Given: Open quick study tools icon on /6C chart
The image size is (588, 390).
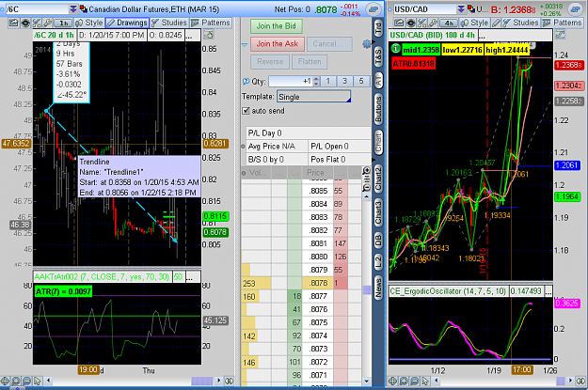Looking at the screenshot, I should tap(37, 23).
